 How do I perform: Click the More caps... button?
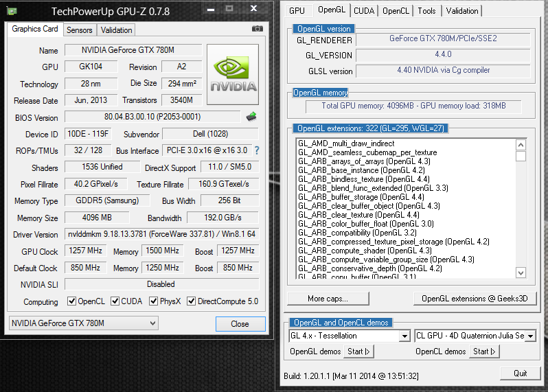[x=328, y=299]
